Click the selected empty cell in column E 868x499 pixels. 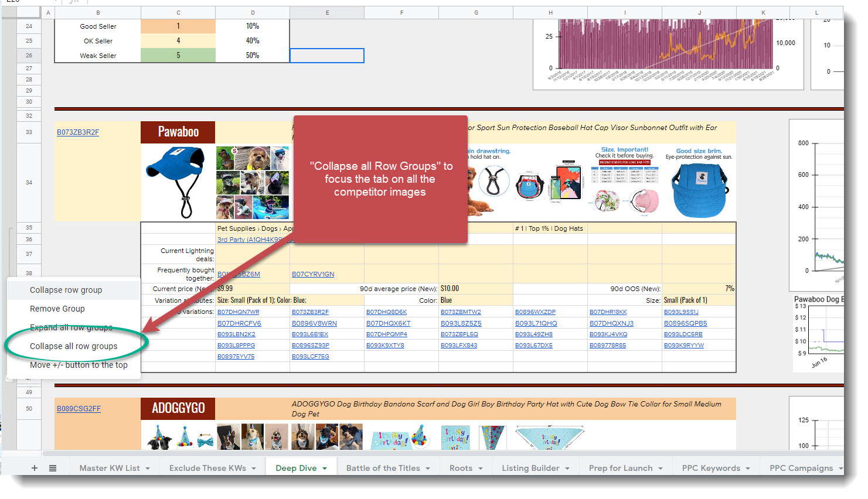pos(327,56)
